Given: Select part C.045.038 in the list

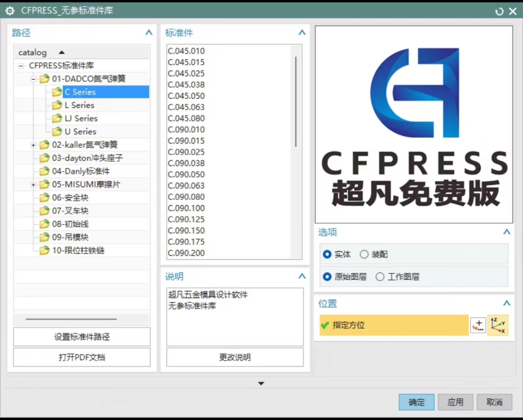Looking at the screenshot, I should tap(186, 85).
